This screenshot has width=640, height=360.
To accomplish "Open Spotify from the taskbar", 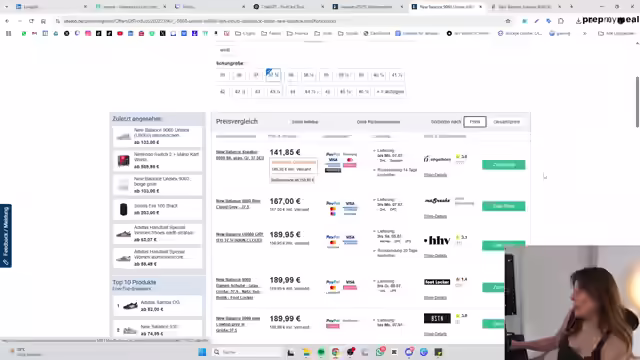I will pyautogui.click(x=321, y=352).
